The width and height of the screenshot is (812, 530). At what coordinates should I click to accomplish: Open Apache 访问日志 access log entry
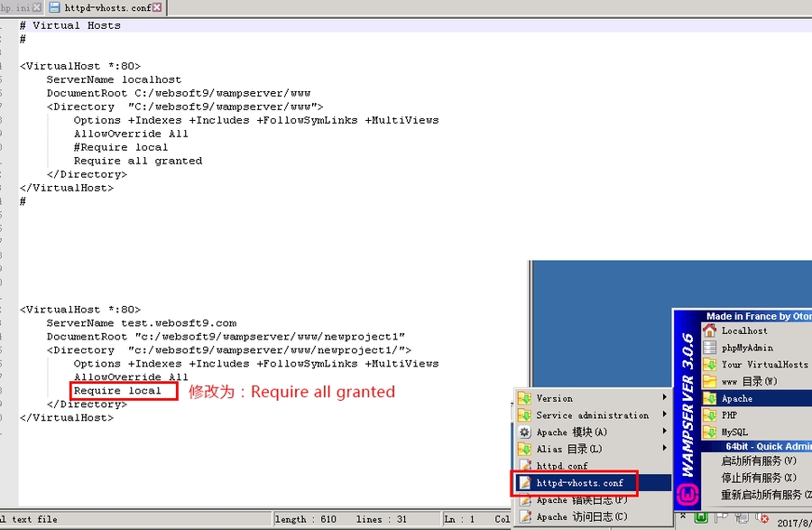tap(581, 516)
